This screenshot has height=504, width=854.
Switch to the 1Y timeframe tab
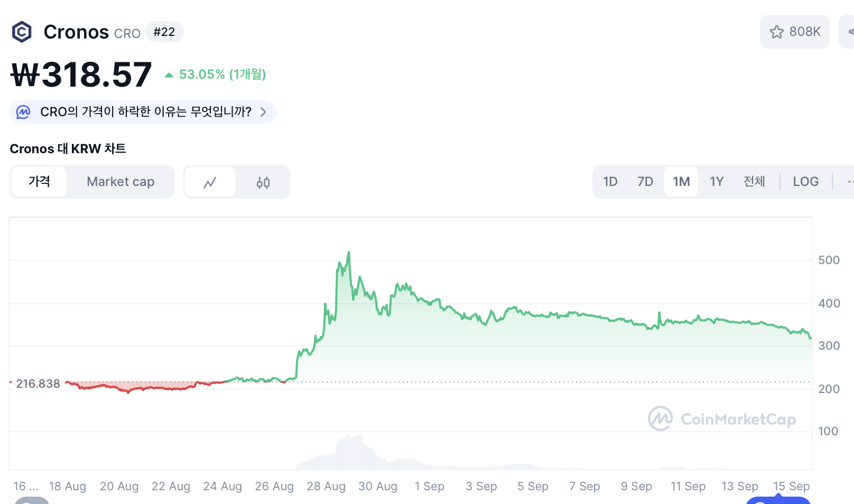717,182
